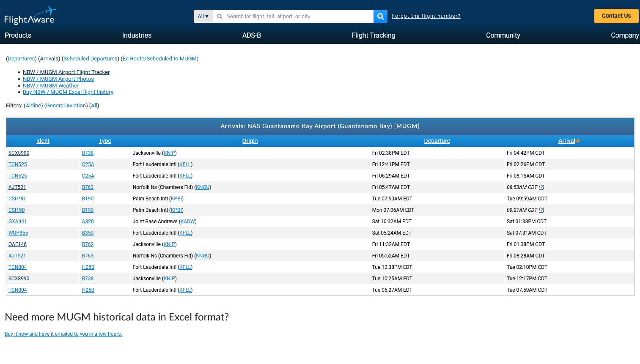Go to the Arrivals link
This screenshot has width=640, height=364.
(x=49, y=59)
